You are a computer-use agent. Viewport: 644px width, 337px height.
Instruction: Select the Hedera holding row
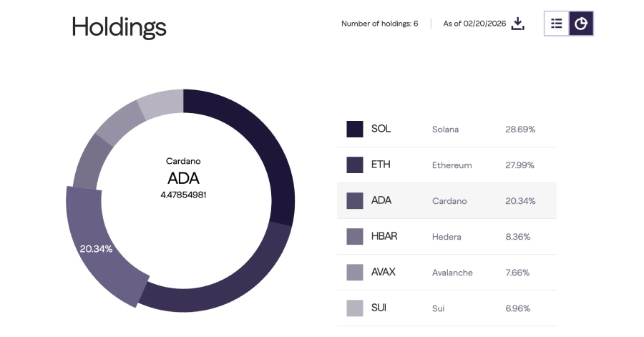[x=447, y=237]
